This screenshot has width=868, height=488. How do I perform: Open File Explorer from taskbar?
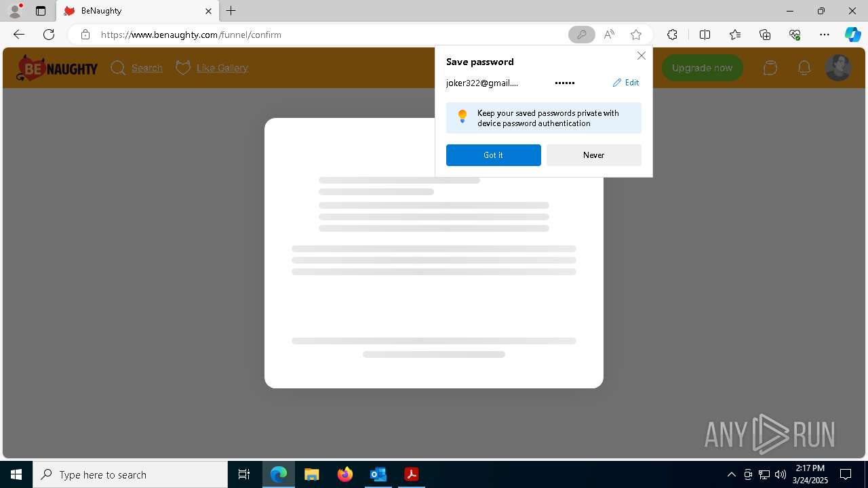click(312, 474)
